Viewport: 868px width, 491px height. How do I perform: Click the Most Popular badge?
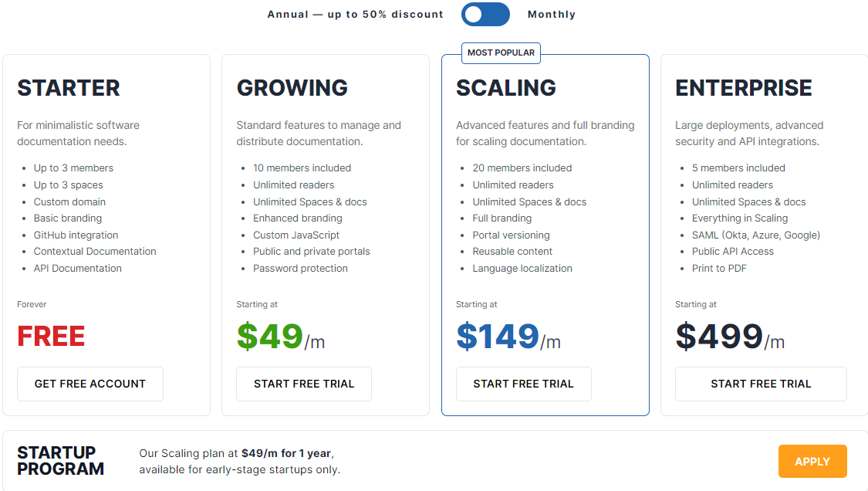tap(501, 52)
